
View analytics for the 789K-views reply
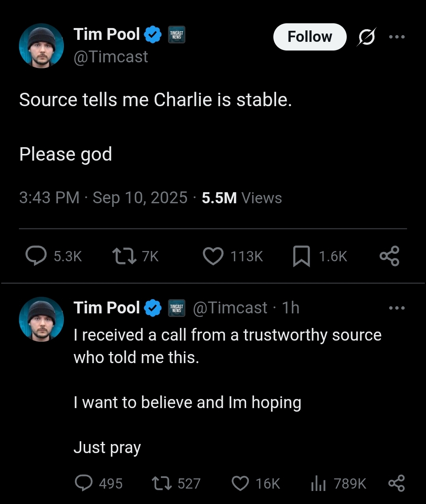(318, 483)
